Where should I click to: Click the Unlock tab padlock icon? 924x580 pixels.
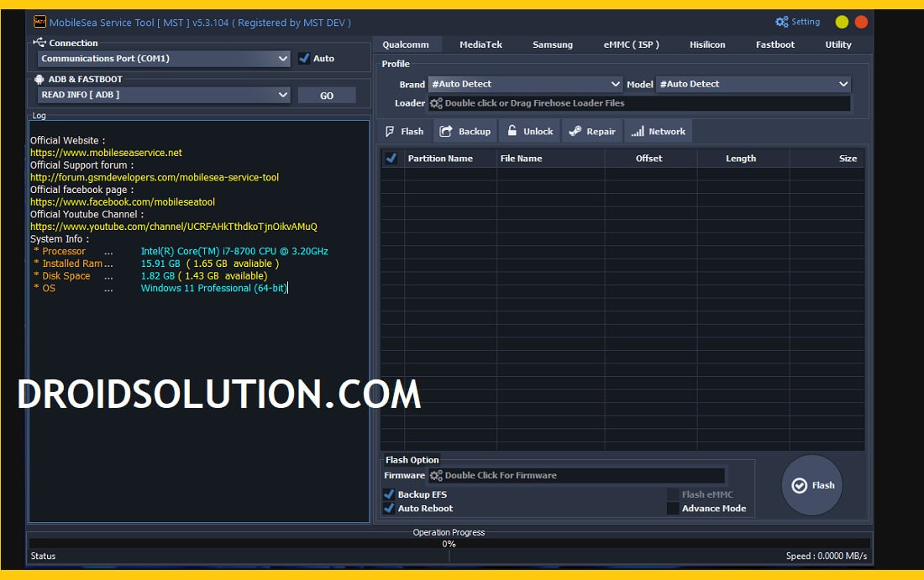click(x=512, y=131)
